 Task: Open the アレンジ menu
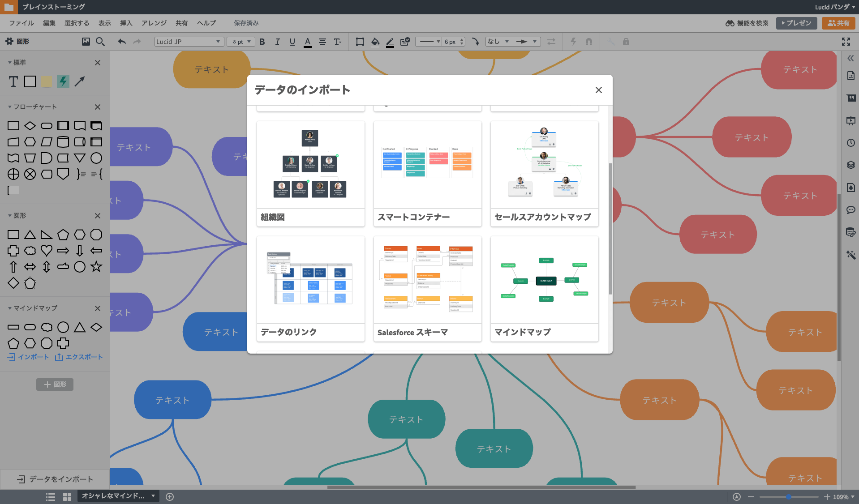(154, 23)
